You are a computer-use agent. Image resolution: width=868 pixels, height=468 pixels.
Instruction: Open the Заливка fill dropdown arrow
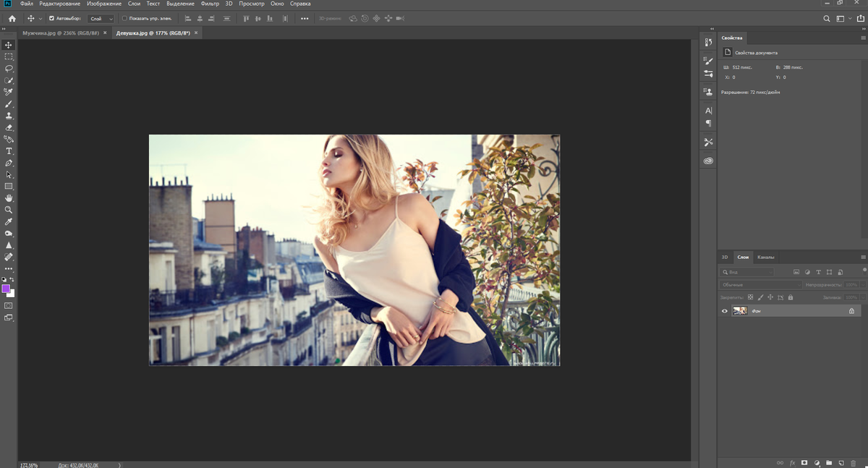tap(861, 297)
